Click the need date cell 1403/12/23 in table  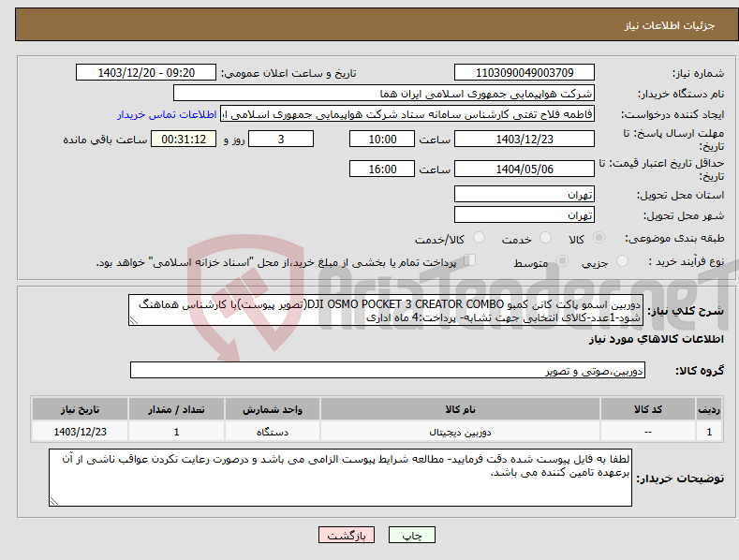80,432
